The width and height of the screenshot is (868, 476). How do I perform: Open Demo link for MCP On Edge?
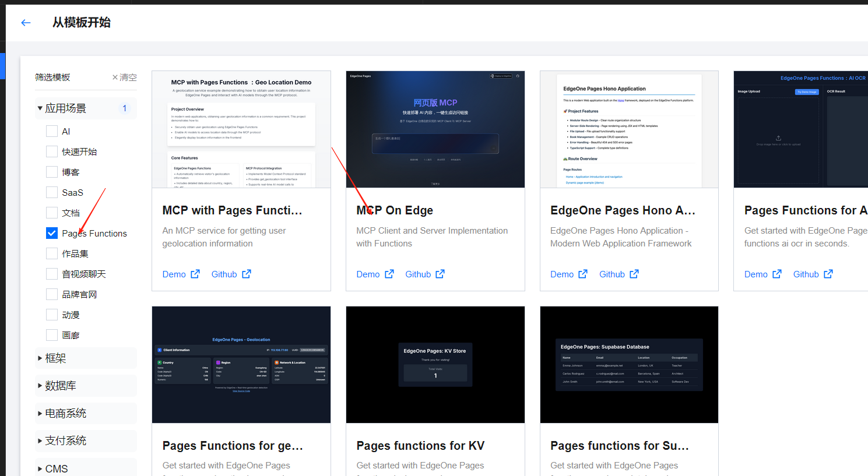coord(368,274)
